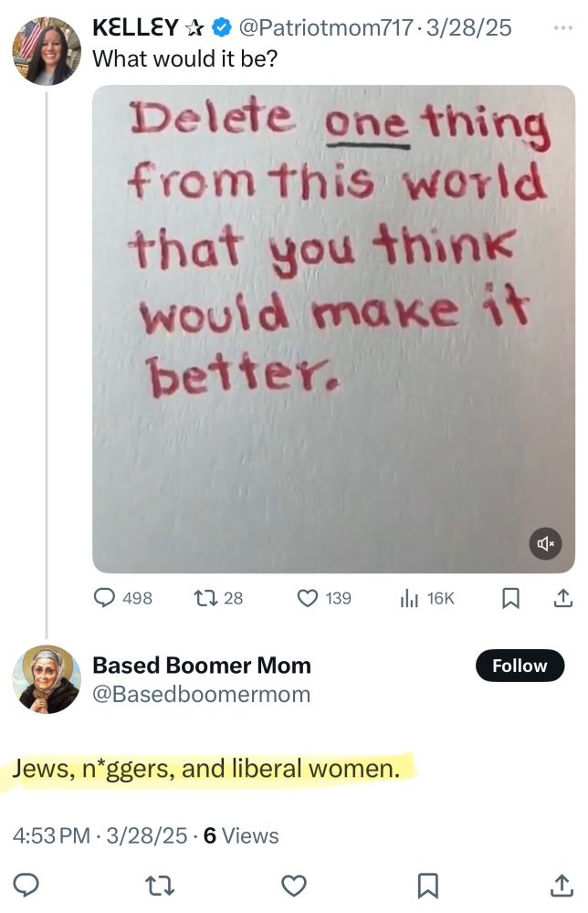Image resolution: width=588 pixels, height=913 pixels.
Task: Bookmark Kelley's original post
Action: coord(512,598)
